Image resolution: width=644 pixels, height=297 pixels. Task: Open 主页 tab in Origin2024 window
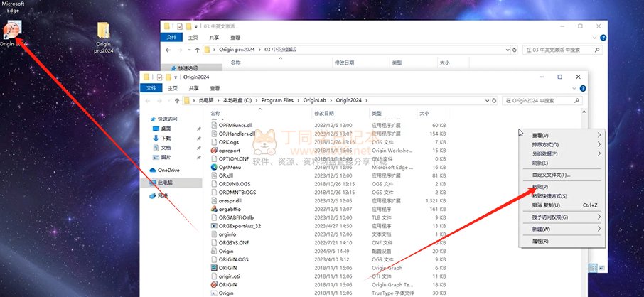(x=173, y=88)
